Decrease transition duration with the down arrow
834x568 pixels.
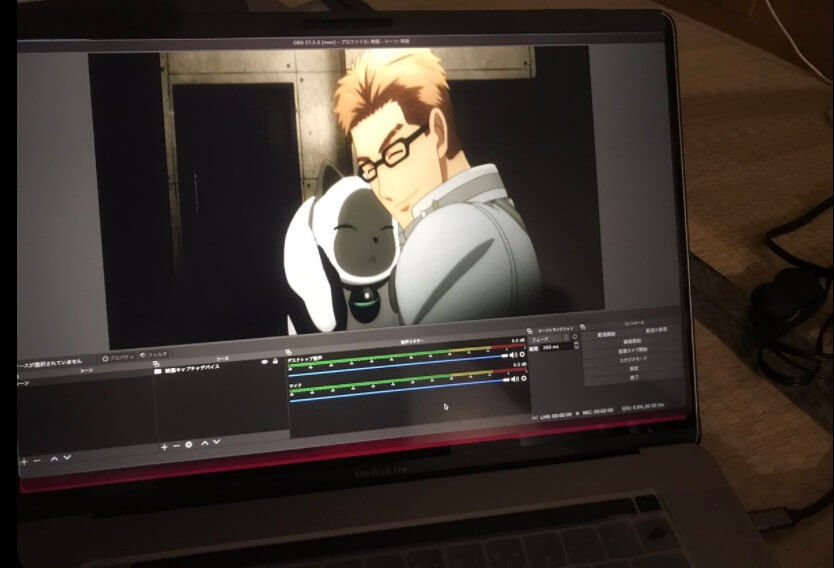[577, 348]
